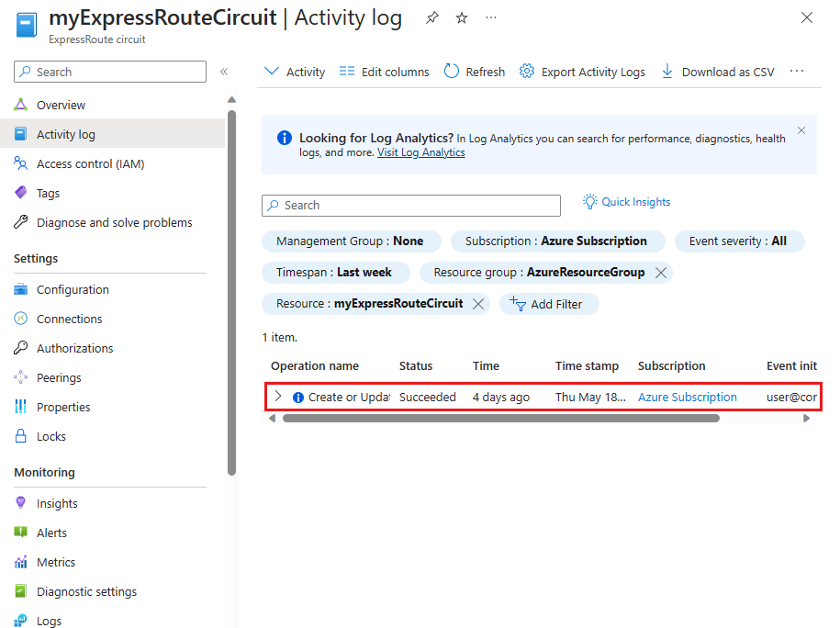
Task: Collapse the left sidebar menu
Action: click(224, 72)
